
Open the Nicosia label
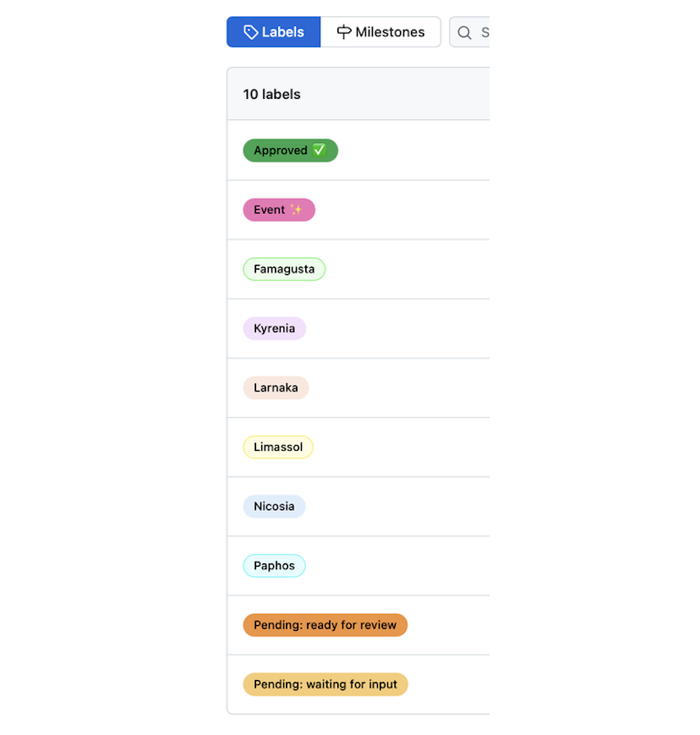point(274,506)
